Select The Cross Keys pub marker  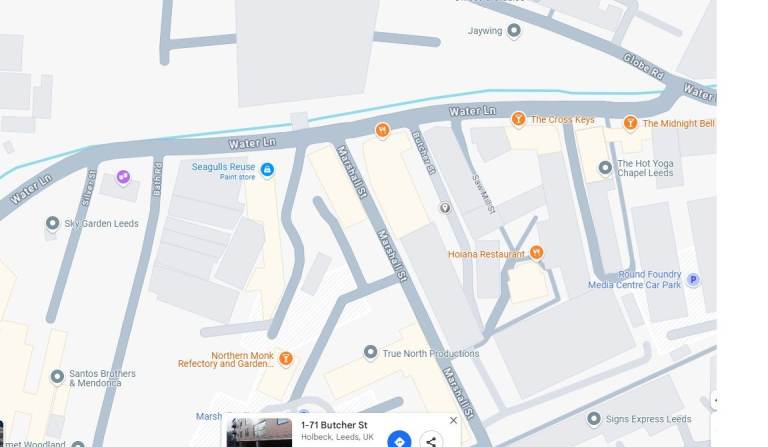tap(518, 119)
